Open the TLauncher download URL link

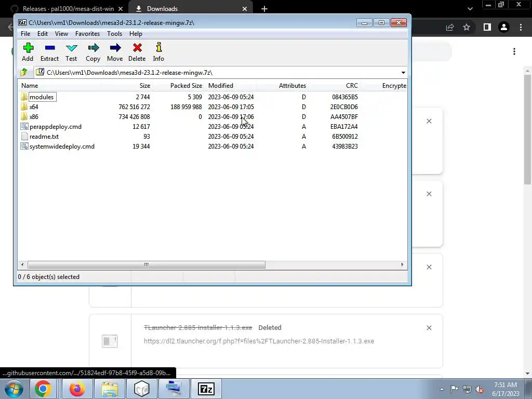pos(259,341)
